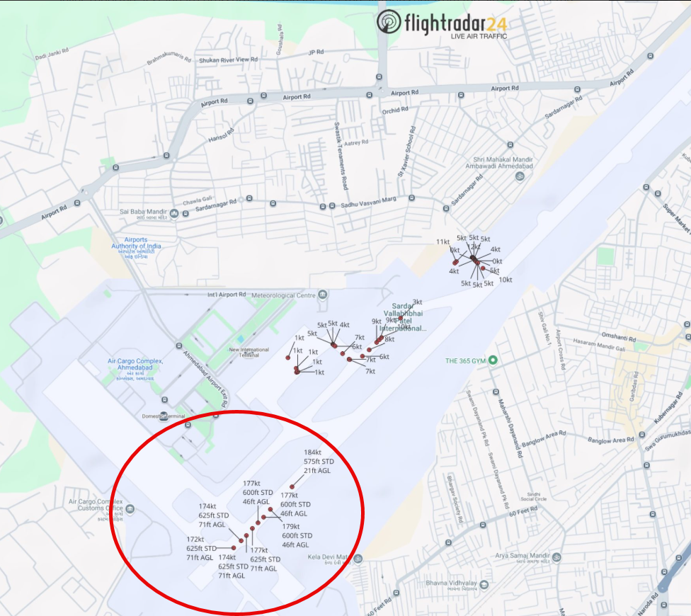Click the 3kt track point near airport label

click(x=401, y=318)
